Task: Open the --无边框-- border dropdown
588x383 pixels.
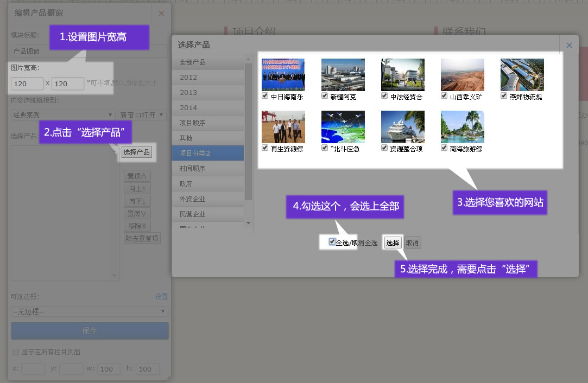Action: point(90,311)
